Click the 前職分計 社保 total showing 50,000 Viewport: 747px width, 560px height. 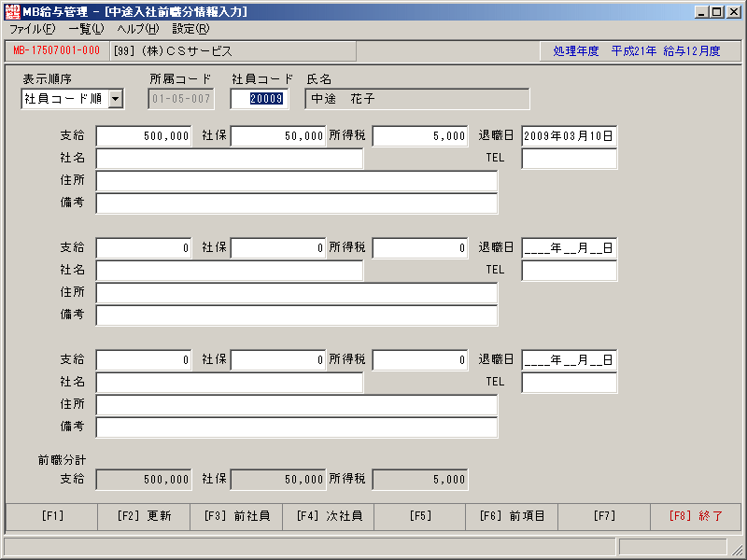pyautogui.click(x=278, y=480)
